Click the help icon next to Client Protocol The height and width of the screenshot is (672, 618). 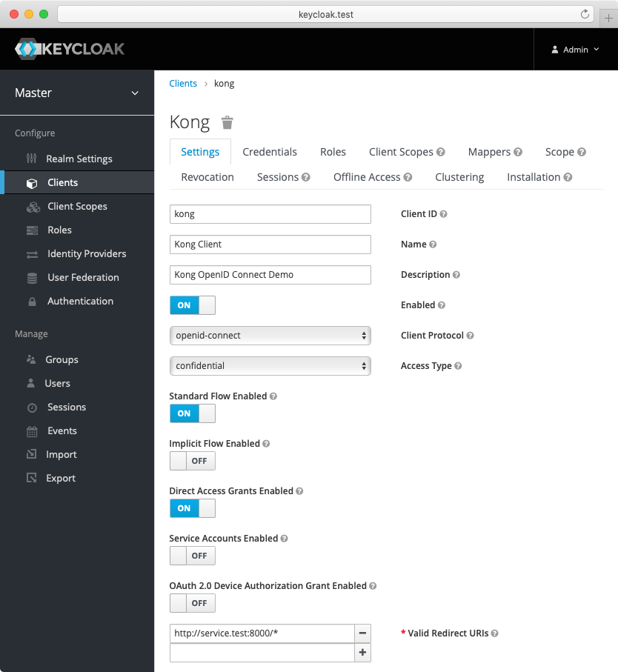coord(470,336)
